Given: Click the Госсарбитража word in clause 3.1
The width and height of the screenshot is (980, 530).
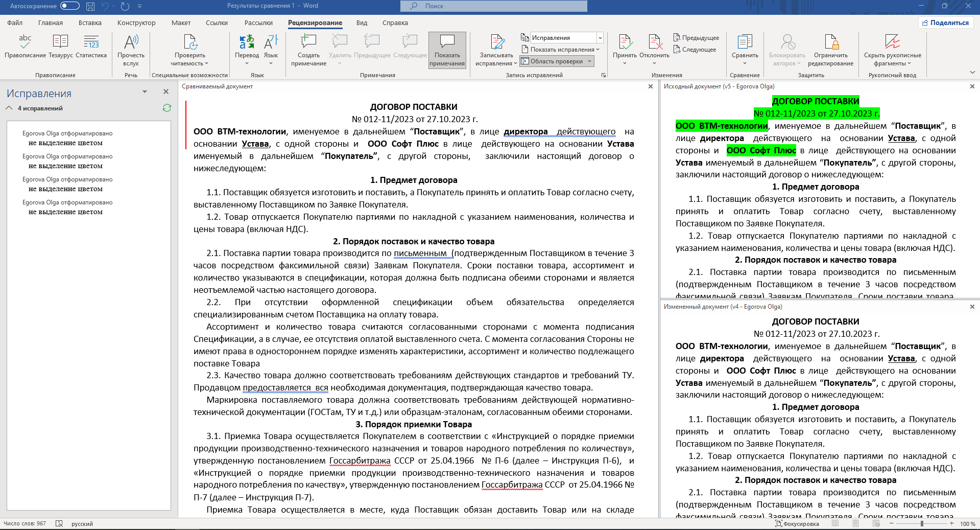Looking at the screenshot, I should [x=360, y=460].
